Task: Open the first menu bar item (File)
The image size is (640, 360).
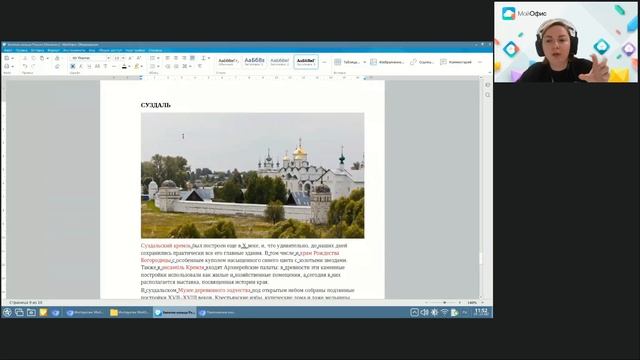Action: [x=8, y=50]
